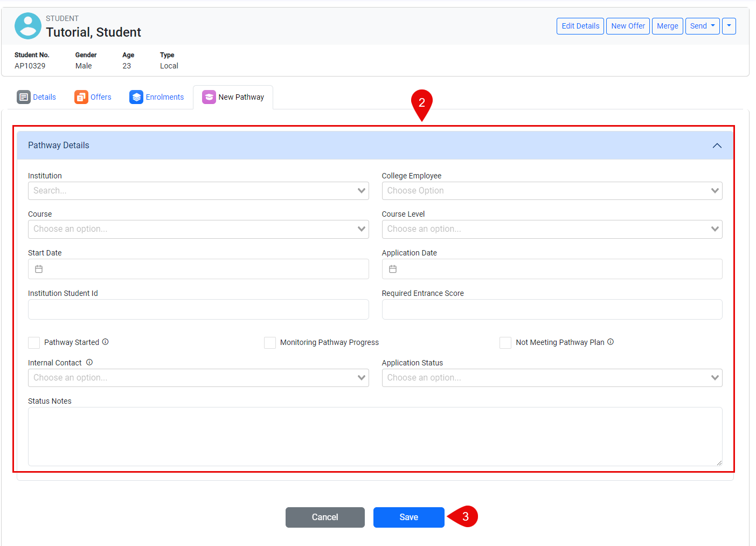This screenshot has width=756, height=546.
Task: Tick the Pathway Started checkbox
Action: (x=34, y=343)
